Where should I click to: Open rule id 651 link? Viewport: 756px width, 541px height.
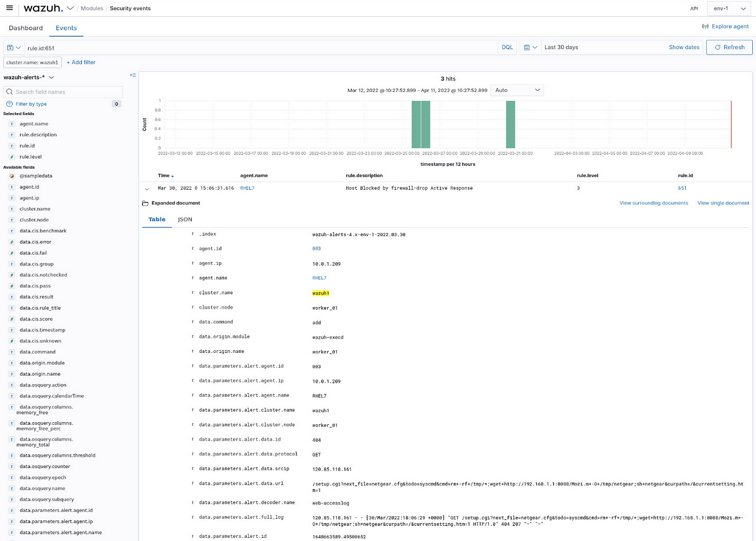(682, 188)
